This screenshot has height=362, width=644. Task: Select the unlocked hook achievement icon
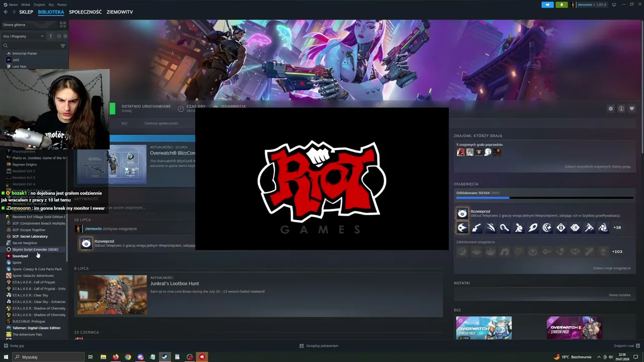(x=505, y=228)
